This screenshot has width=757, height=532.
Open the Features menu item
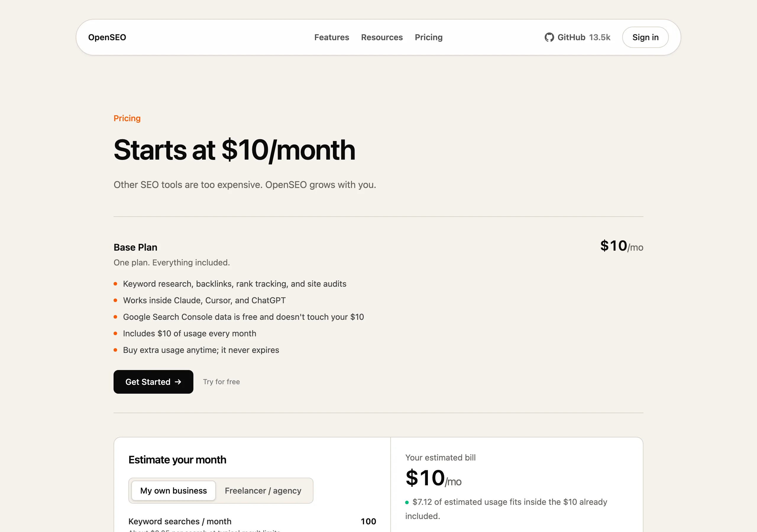tap(331, 37)
